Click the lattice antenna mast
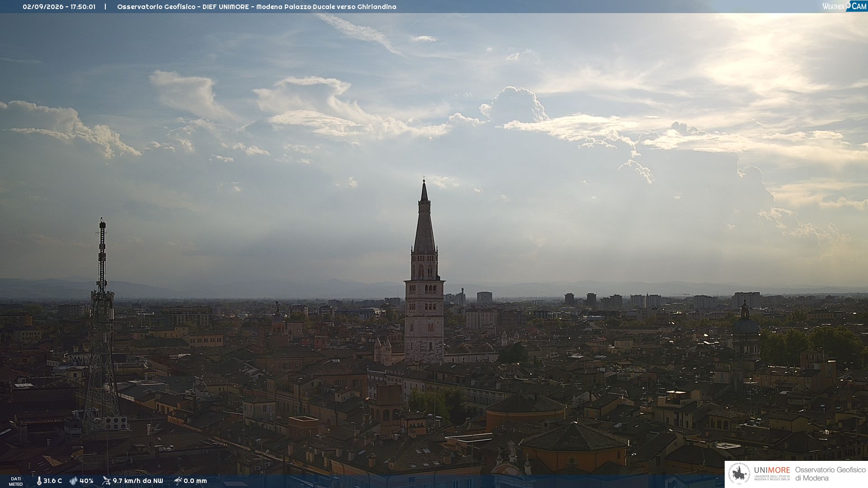 [102, 325]
